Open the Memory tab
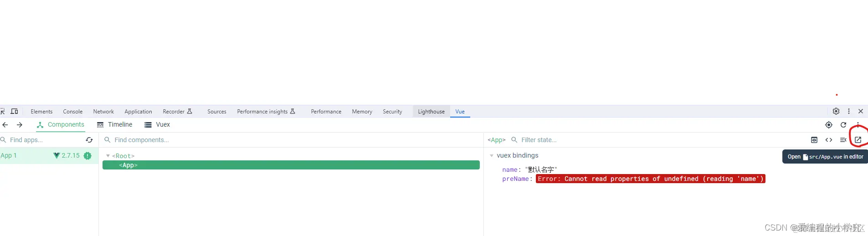Image resolution: width=868 pixels, height=236 pixels. [362, 112]
